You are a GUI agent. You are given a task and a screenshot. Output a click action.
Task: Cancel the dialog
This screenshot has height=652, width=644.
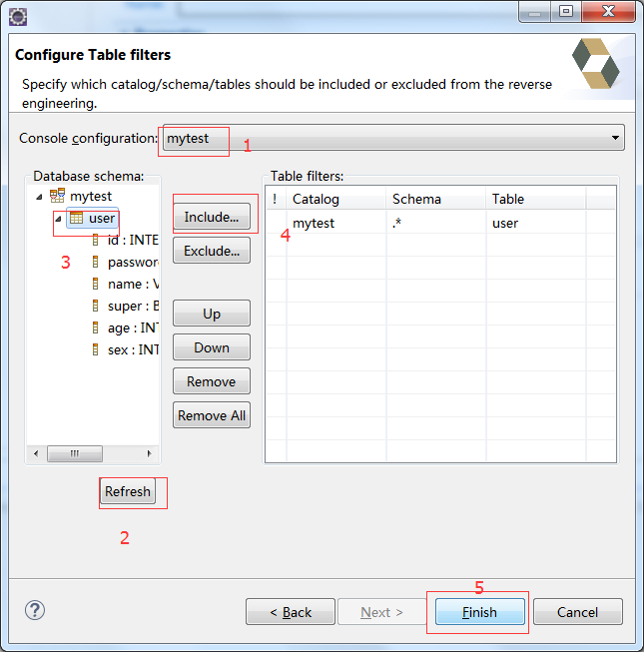pos(578,612)
